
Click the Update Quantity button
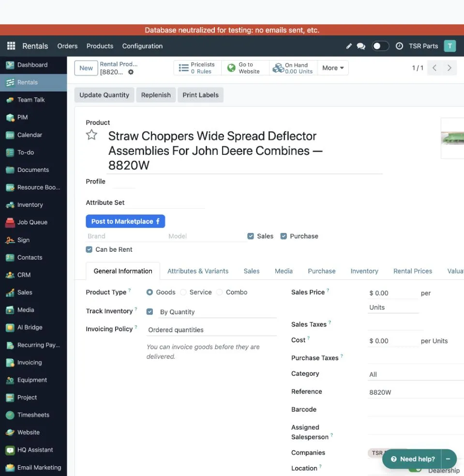[x=105, y=95]
